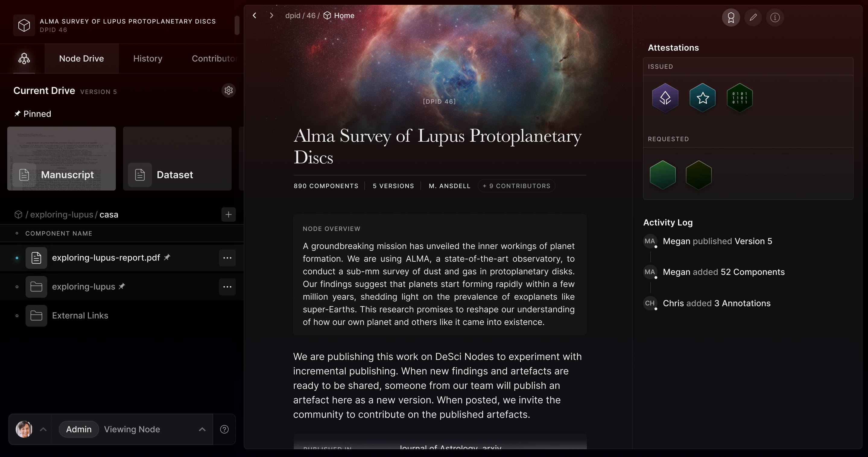Select radio dot beside exploring-lupus-report.pdf
The height and width of the screenshot is (457, 868).
coord(17,258)
